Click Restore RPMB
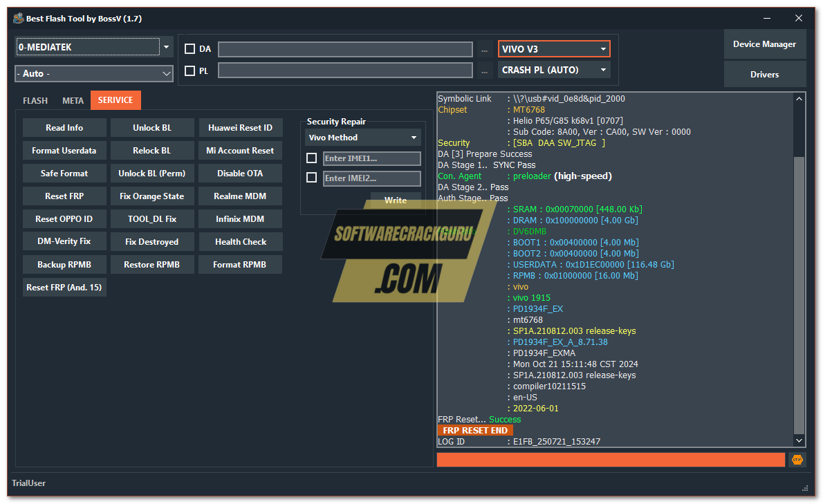 pos(151,264)
